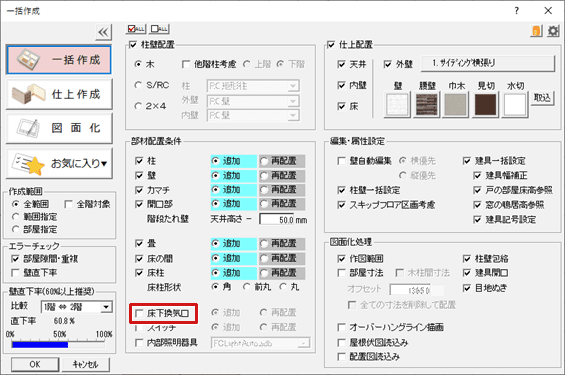This screenshot has width=565, height=375.
Task: Enable 屋根伏図読込み checkbox
Action: (342, 342)
